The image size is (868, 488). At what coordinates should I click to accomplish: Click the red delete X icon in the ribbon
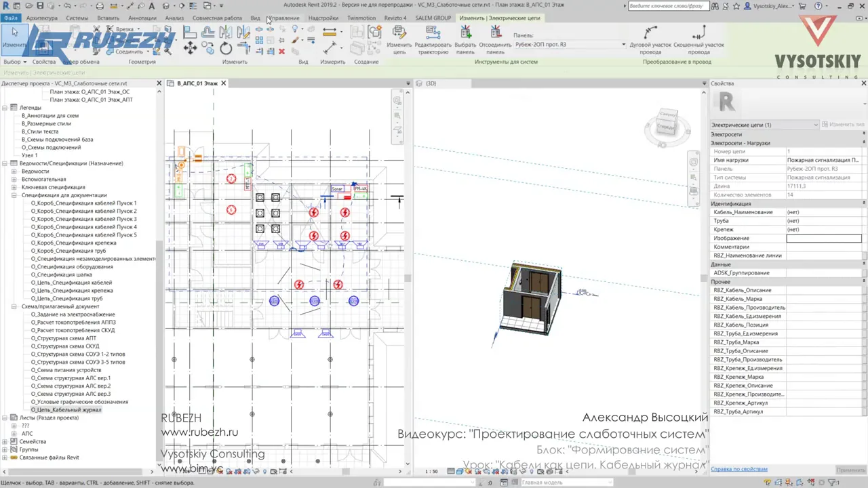(281, 52)
